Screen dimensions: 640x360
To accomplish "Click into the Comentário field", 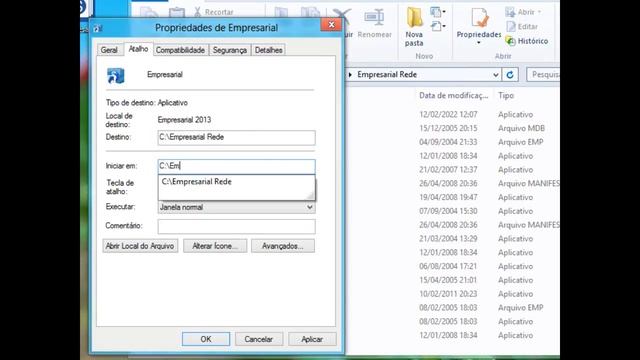I will (236, 226).
